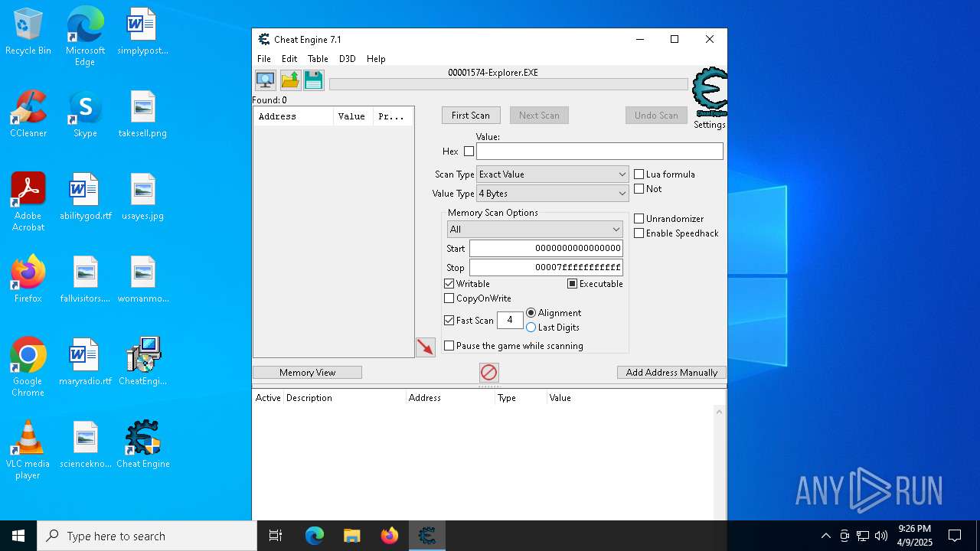
Task: Check Pause the game while scanning
Action: click(449, 346)
